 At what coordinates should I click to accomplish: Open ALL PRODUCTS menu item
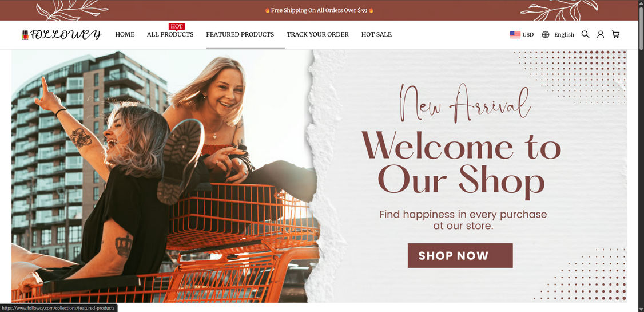pyautogui.click(x=170, y=34)
